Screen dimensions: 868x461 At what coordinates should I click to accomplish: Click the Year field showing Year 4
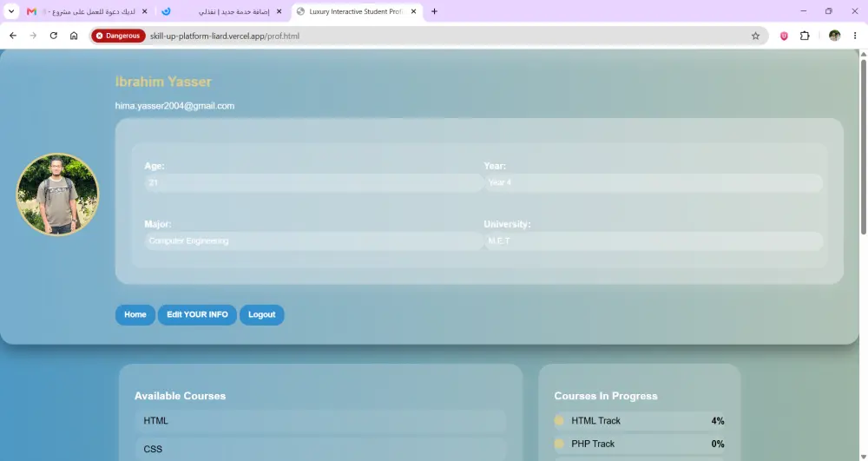coord(654,182)
